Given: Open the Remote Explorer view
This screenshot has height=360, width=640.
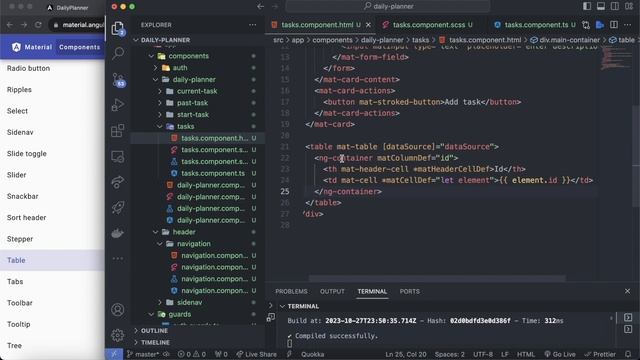Looking at the screenshot, I should click(118, 157).
